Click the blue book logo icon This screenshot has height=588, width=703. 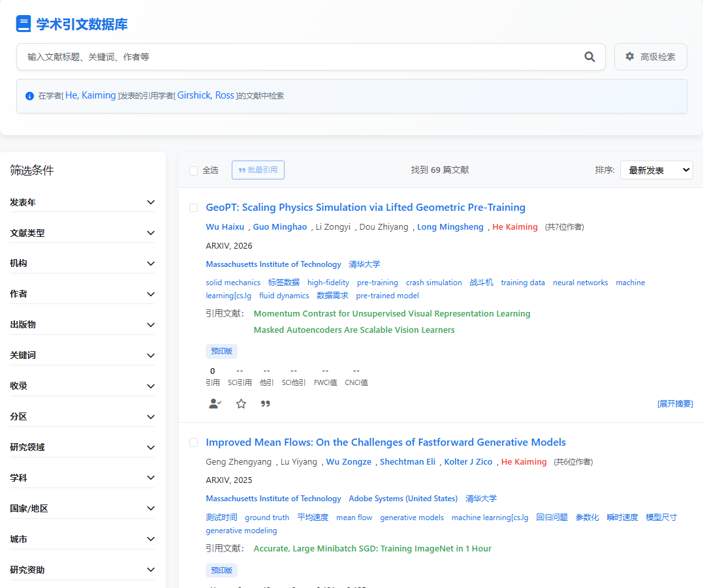pyautogui.click(x=23, y=24)
